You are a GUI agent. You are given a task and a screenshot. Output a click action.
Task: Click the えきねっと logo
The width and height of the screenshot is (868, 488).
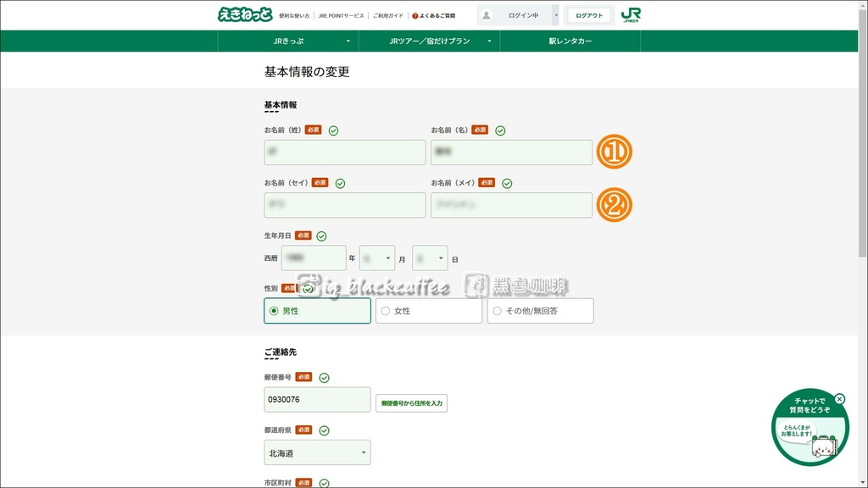[x=245, y=15]
